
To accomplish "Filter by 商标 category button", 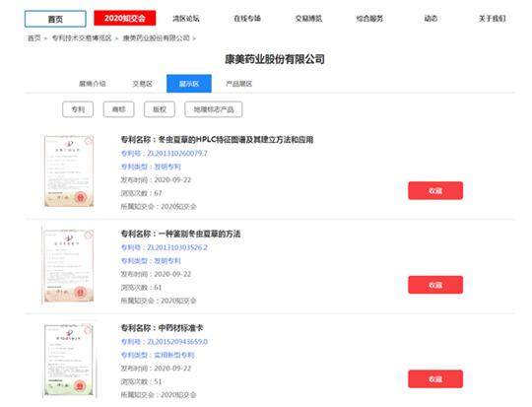I will [x=119, y=109].
